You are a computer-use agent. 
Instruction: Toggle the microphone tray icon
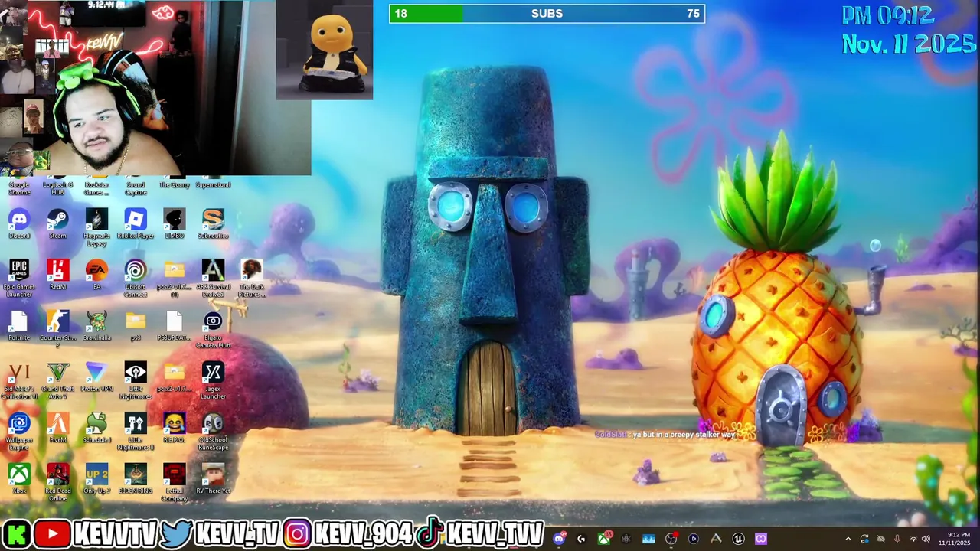point(897,539)
